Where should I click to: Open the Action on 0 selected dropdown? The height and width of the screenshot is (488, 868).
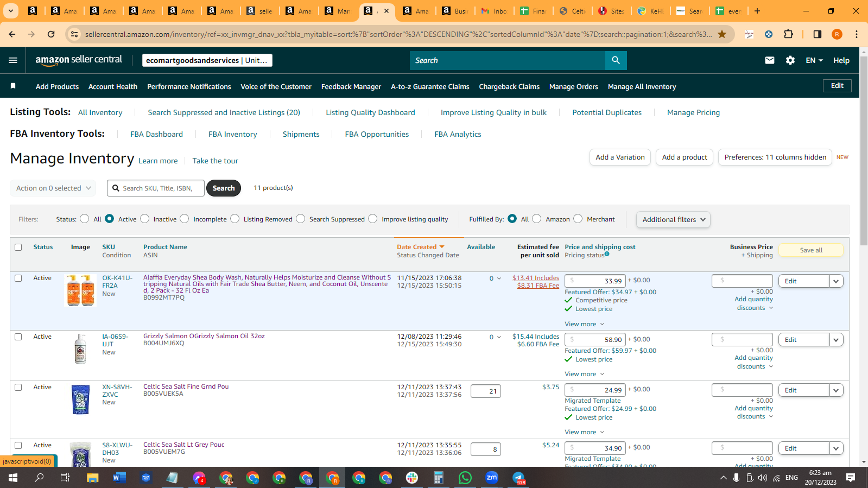(x=53, y=188)
